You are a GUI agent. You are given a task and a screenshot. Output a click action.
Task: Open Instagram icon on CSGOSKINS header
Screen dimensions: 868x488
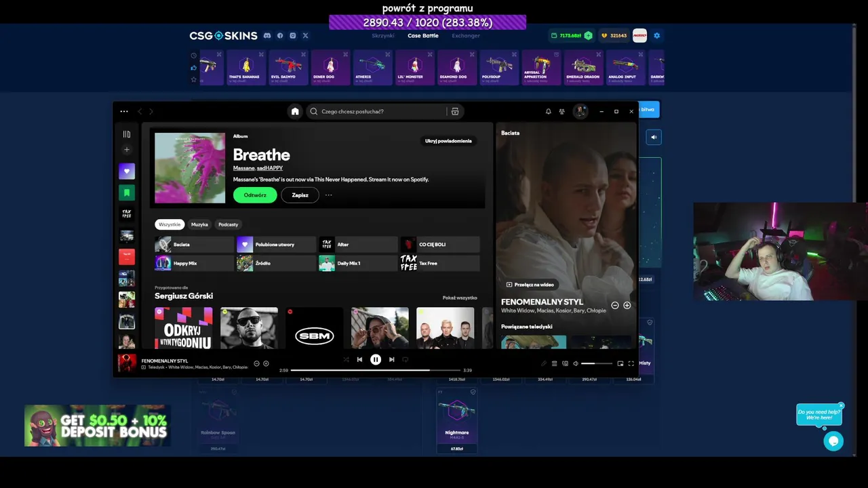point(293,35)
